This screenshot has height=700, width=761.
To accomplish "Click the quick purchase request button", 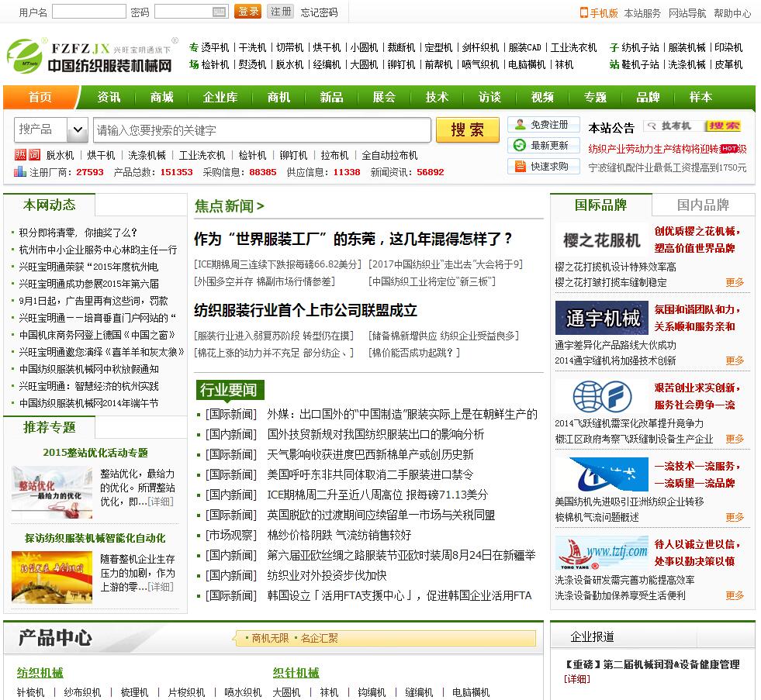I will point(543,167).
